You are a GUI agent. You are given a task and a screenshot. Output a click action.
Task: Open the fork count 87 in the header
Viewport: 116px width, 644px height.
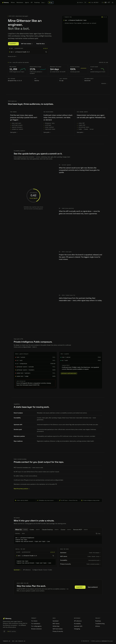108,3
